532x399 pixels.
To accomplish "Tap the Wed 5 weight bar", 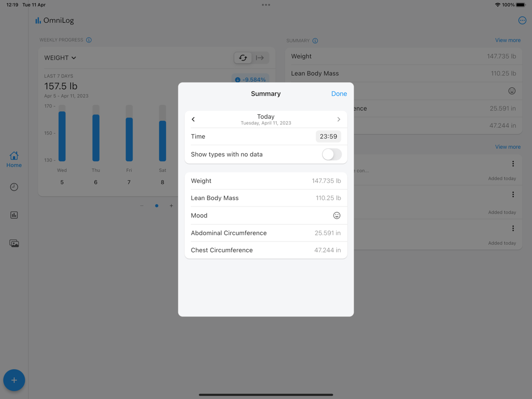I will tap(62, 136).
